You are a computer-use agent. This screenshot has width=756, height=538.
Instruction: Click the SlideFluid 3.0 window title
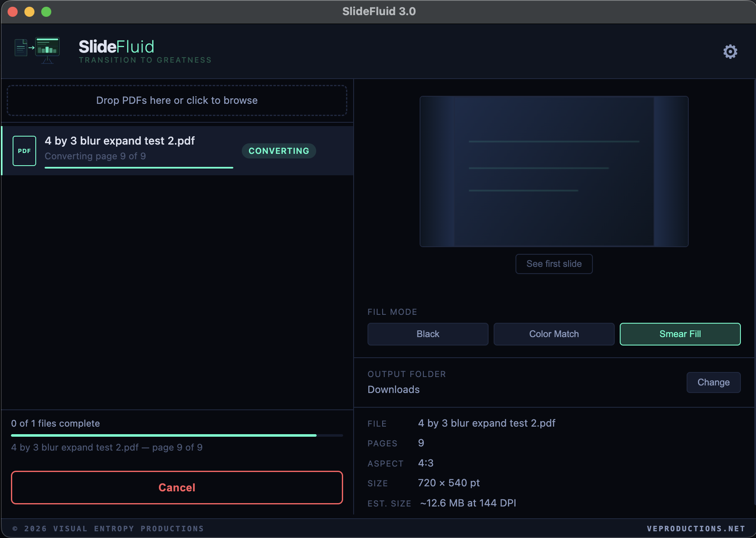[379, 11]
